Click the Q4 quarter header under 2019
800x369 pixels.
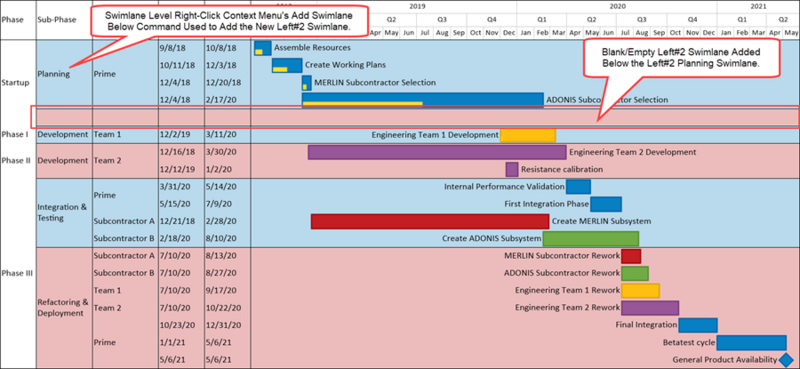[x=491, y=20]
